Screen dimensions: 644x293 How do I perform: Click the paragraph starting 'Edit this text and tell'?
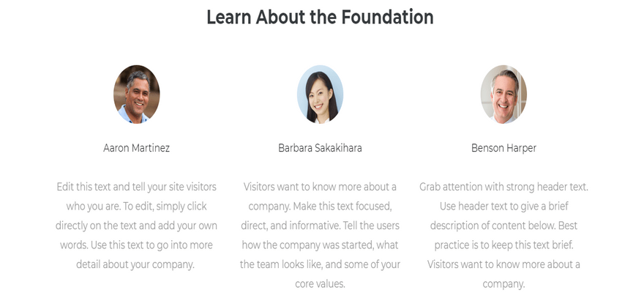[x=136, y=226]
